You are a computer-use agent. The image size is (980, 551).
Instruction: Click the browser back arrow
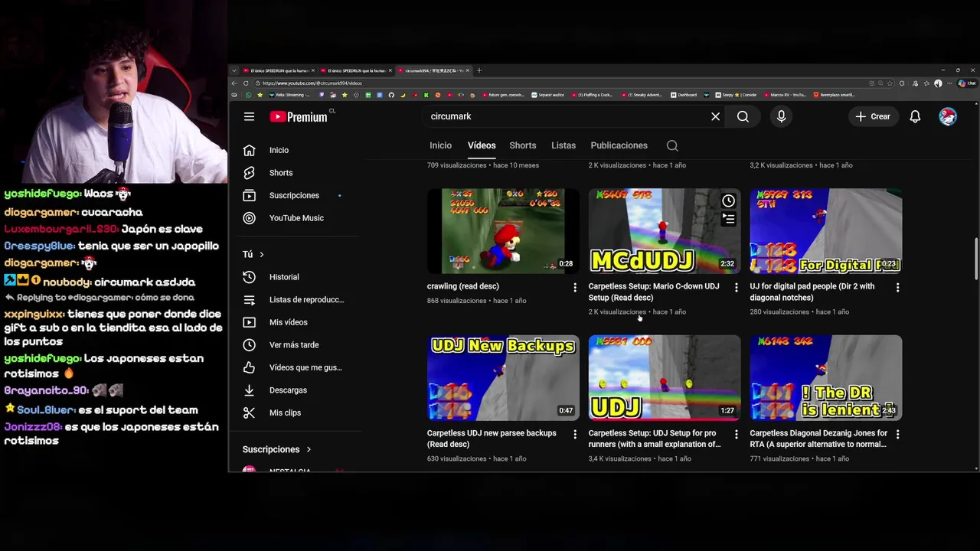pyautogui.click(x=235, y=83)
